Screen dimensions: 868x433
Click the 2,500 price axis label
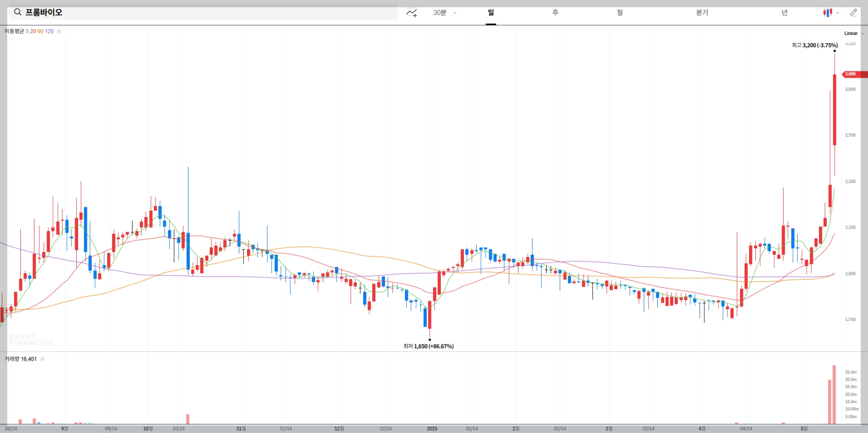point(850,182)
